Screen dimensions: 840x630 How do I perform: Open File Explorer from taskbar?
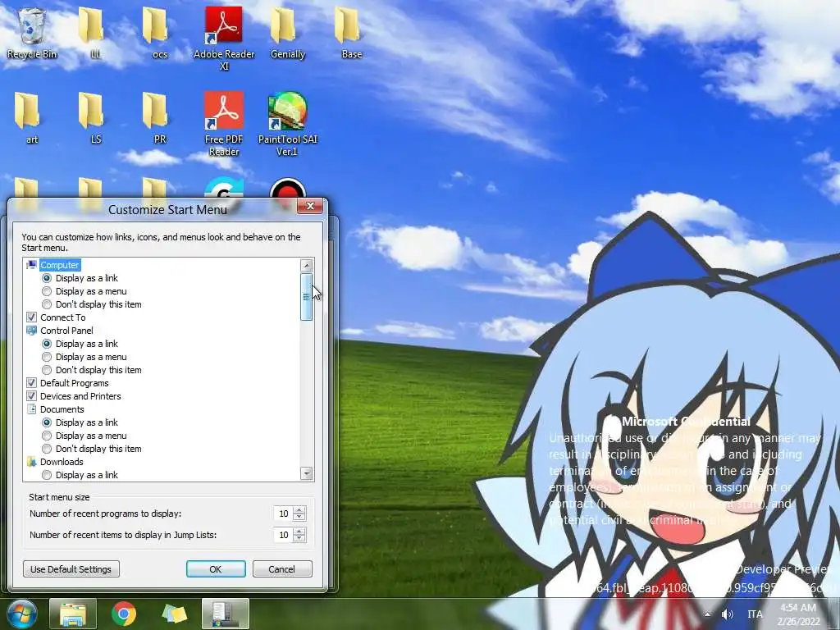[73, 614]
